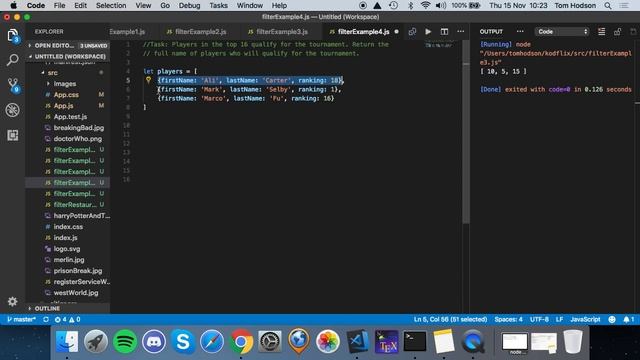
Task: Switch to the filterExample3.js tab
Action: point(278,31)
